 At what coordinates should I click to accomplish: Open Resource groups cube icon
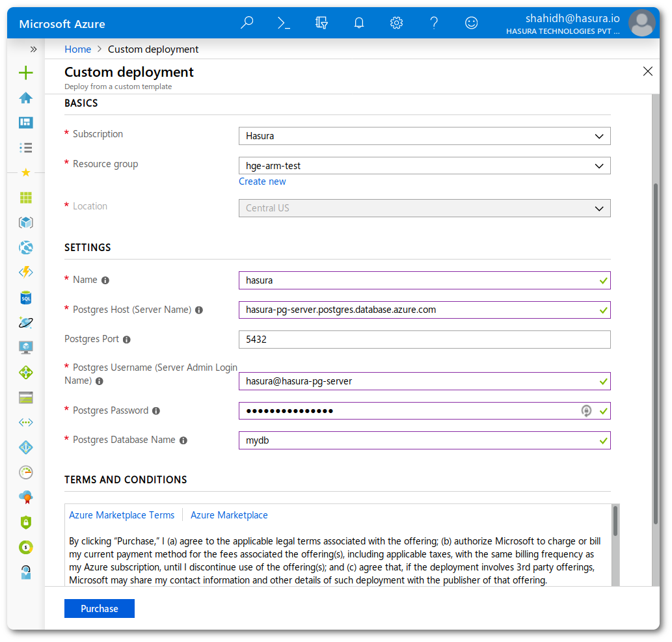pos(26,222)
